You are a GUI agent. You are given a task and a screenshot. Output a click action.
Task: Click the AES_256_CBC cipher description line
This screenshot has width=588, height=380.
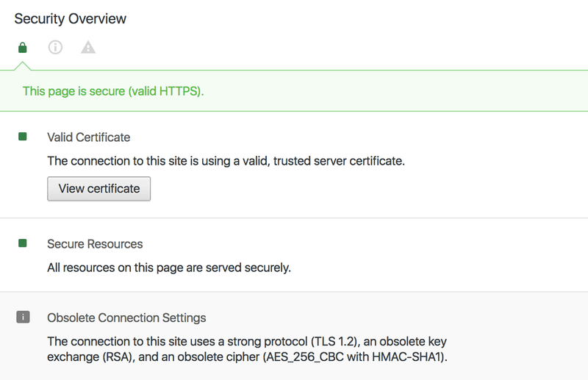(248, 356)
